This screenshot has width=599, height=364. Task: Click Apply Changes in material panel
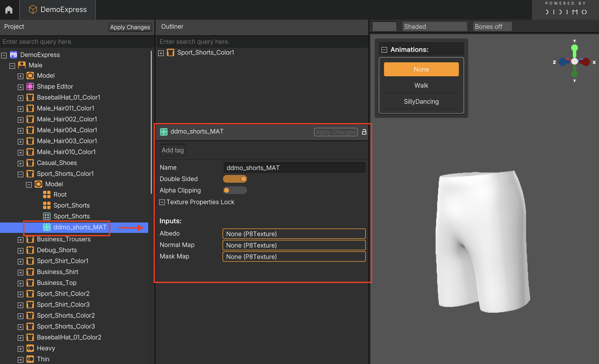[336, 132]
